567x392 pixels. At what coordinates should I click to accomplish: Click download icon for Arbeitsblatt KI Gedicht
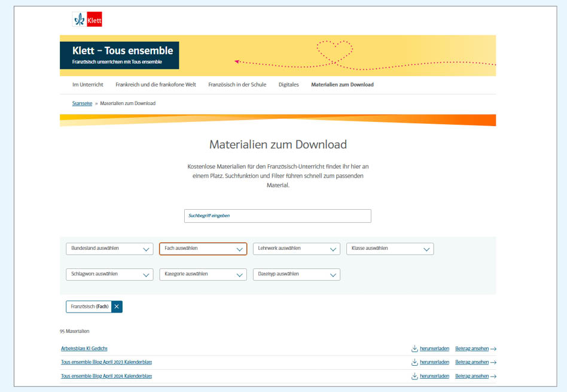pos(414,348)
